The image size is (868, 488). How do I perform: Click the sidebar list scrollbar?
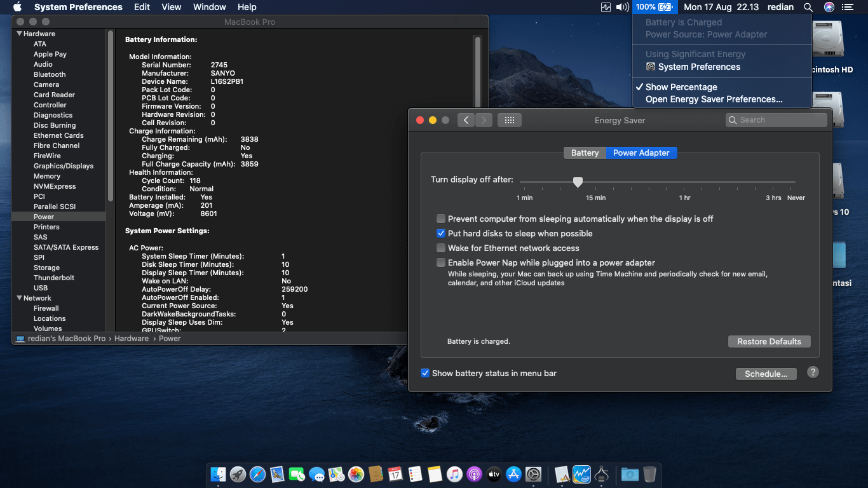coord(111,114)
